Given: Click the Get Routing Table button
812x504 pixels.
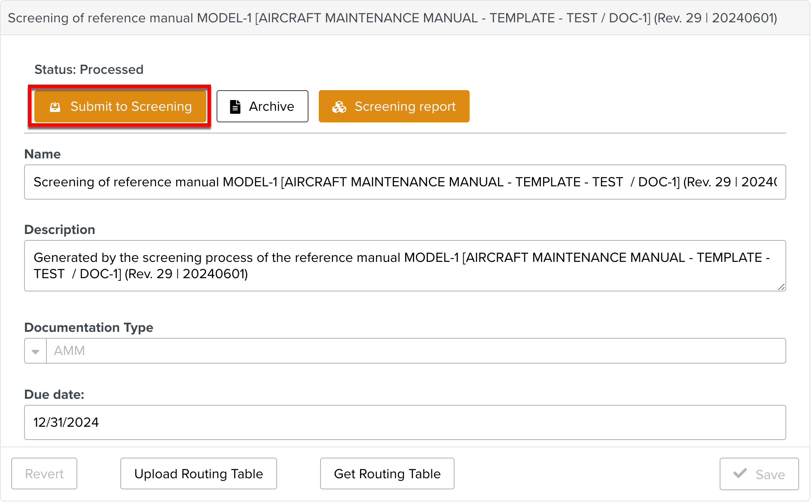Looking at the screenshot, I should pyautogui.click(x=387, y=474).
